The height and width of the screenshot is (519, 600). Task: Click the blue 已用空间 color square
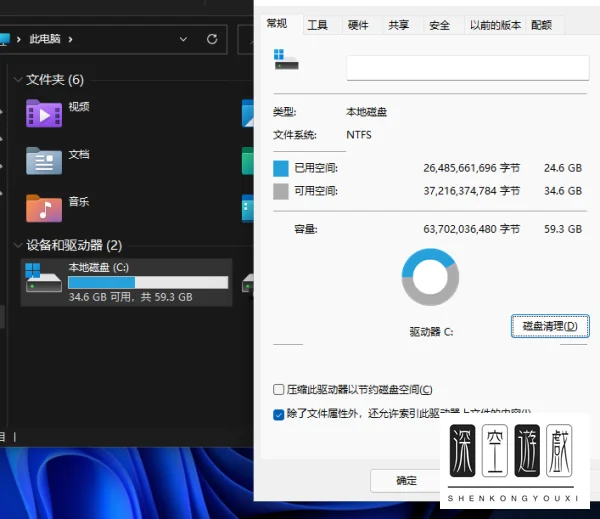pos(280,168)
